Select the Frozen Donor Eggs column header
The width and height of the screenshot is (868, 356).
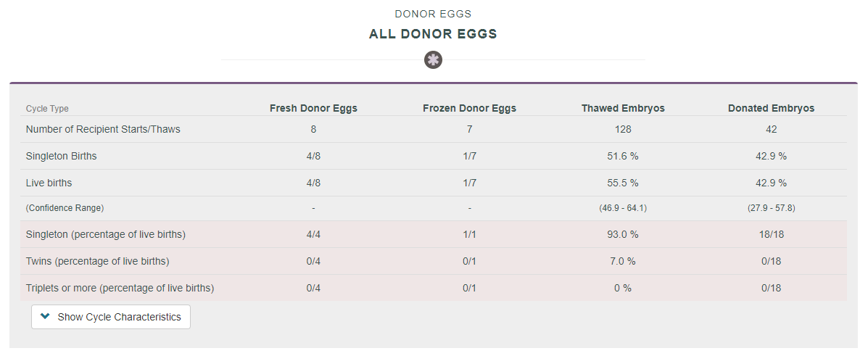point(469,108)
